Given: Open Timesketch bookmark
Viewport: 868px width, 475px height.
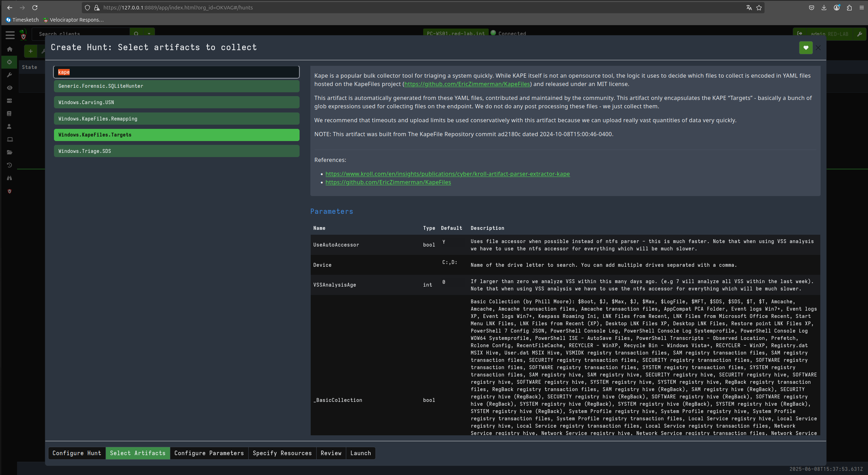Looking at the screenshot, I should (22, 20).
